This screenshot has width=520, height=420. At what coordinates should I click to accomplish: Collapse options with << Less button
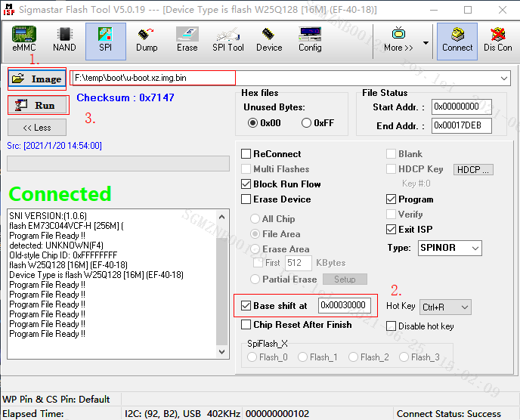click(37, 128)
